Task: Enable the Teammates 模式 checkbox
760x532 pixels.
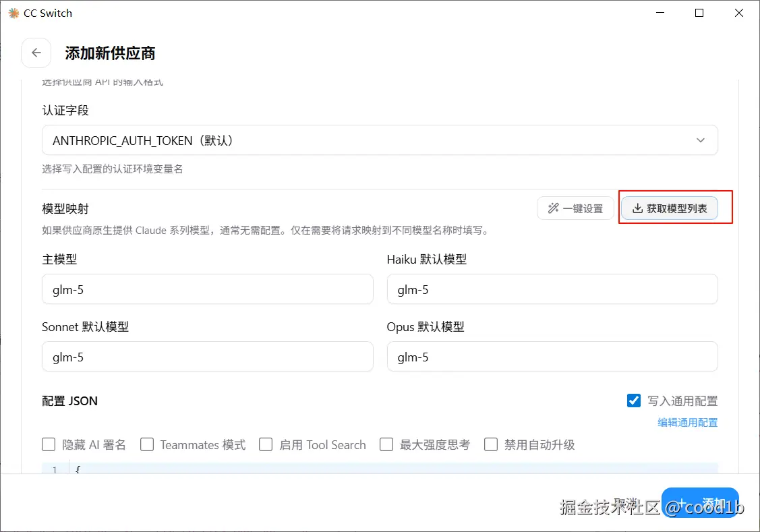Action: click(147, 444)
